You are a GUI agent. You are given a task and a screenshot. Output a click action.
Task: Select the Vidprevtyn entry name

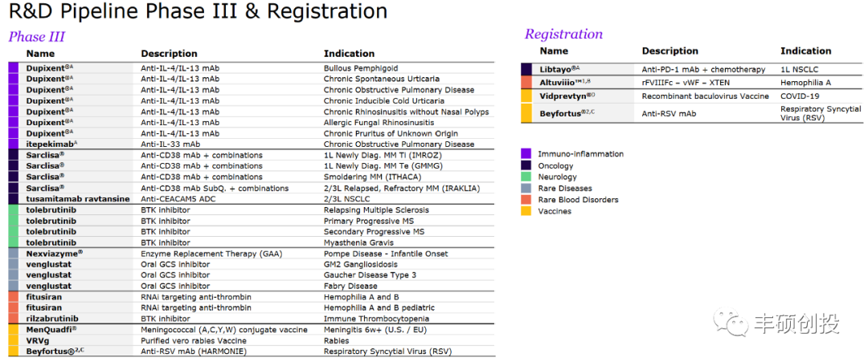[567, 96]
